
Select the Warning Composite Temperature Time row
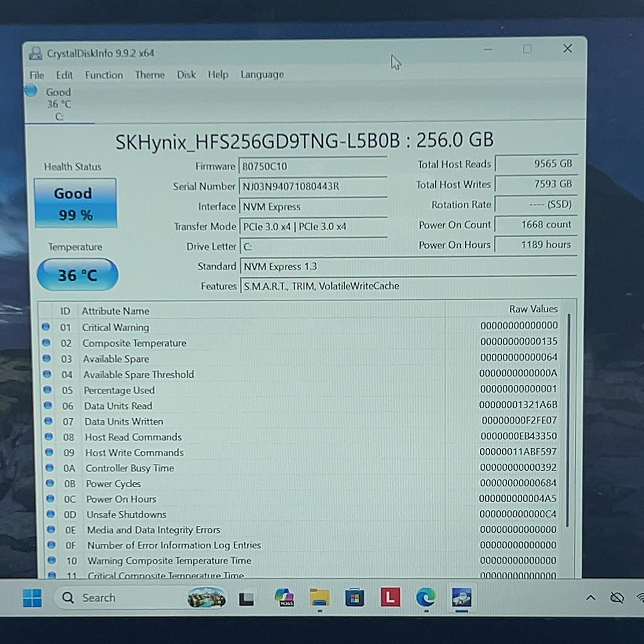click(x=301, y=560)
